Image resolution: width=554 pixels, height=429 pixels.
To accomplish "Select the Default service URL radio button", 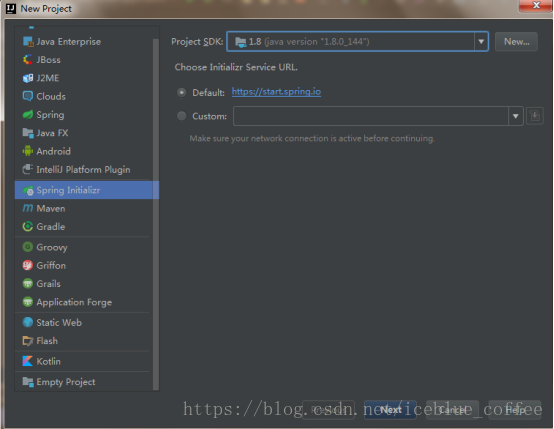I will click(182, 93).
